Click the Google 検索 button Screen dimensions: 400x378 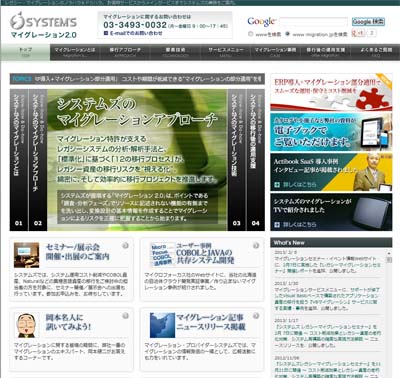click(x=368, y=22)
